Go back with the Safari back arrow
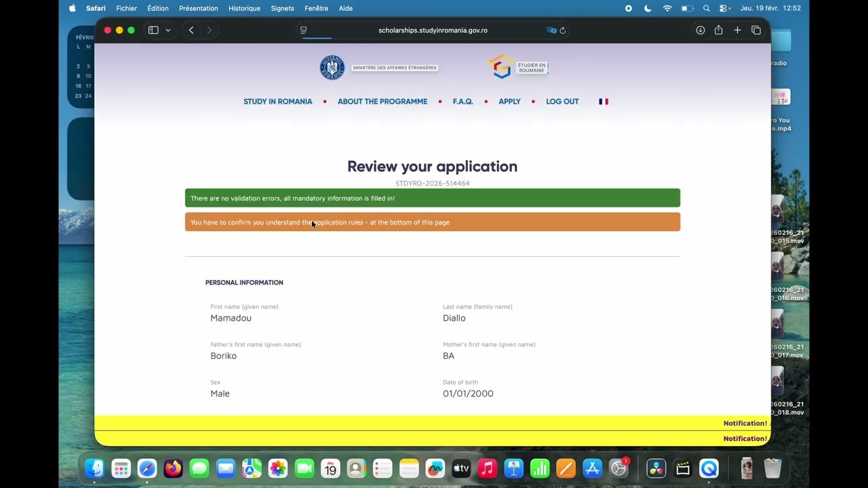868x488 pixels. coord(191,30)
